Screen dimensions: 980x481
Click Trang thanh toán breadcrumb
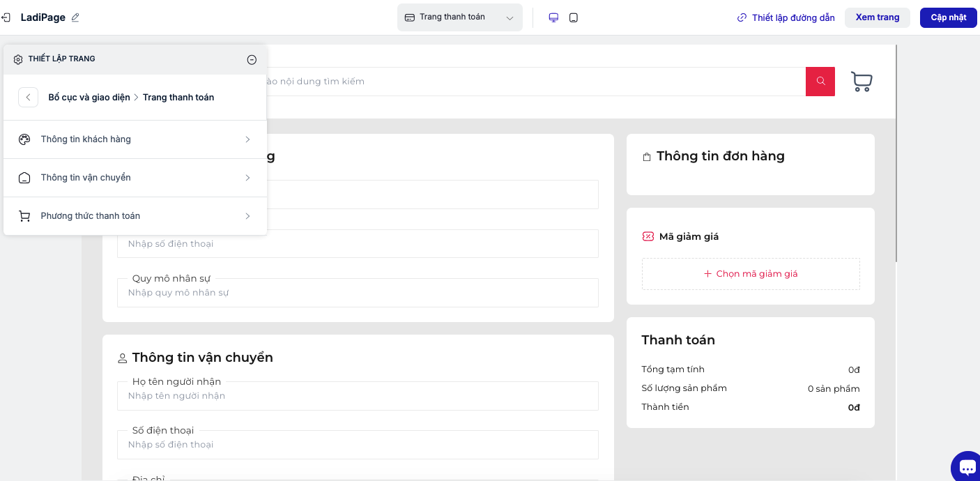pos(178,98)
